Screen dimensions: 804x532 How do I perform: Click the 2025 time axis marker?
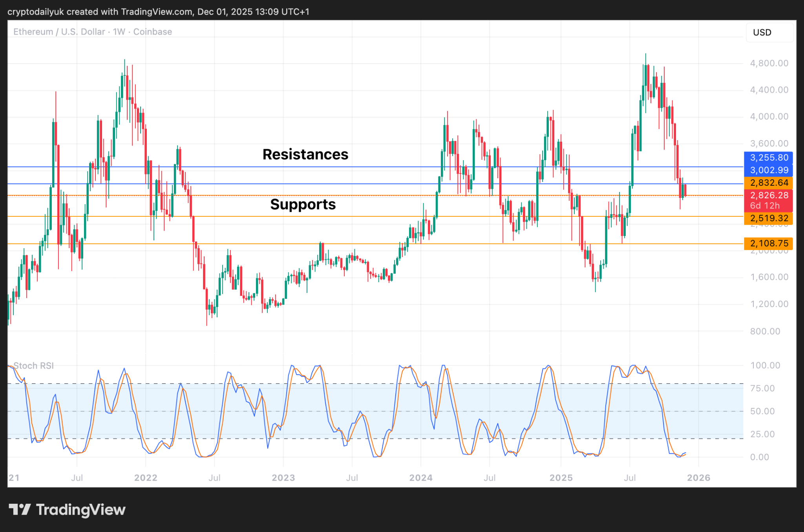(561, 478)
